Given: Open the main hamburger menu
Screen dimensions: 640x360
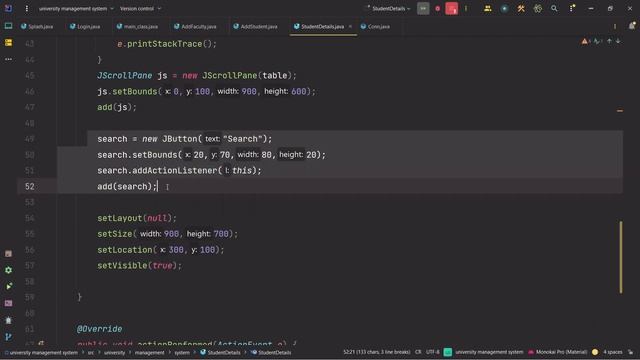Looking at the screenshot, I should pos(27,9).
